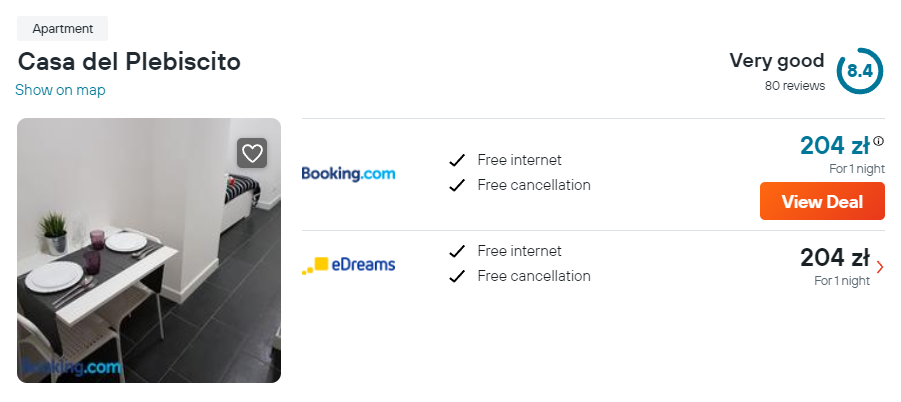
Task: Open the 80 reviews link
Action: coord(795,86)
